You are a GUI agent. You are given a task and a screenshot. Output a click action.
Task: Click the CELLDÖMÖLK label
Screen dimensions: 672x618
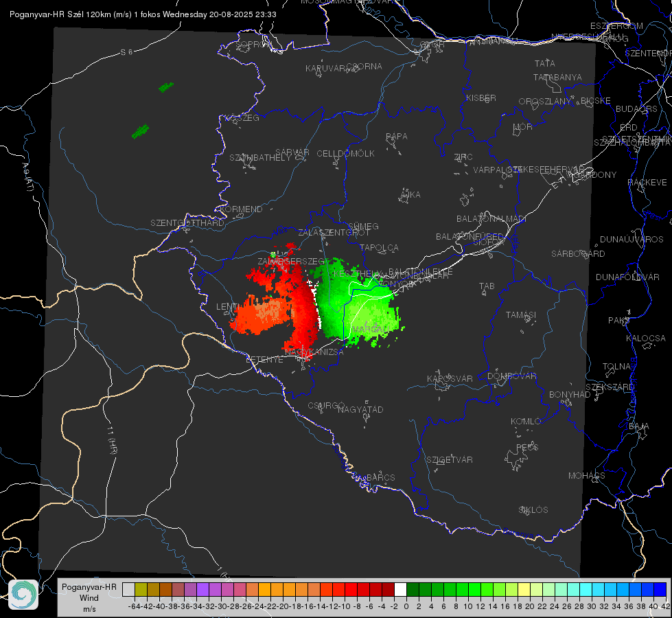pyautogui.click(x=345, y=154)
